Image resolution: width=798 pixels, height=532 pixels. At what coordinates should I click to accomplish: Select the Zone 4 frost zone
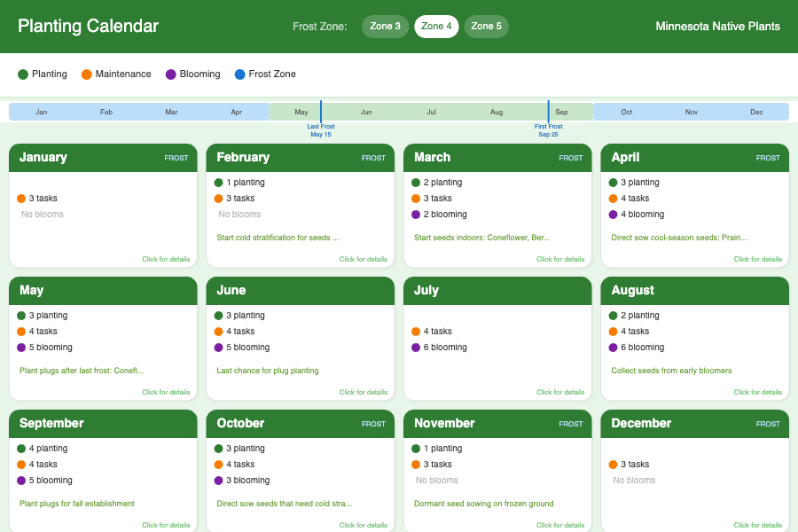pos(436,27)
